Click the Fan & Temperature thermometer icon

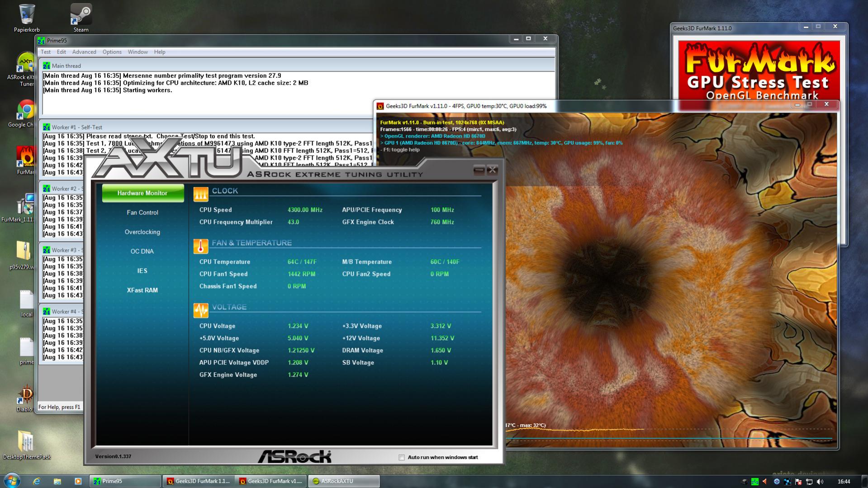click(x=201, y=246)
